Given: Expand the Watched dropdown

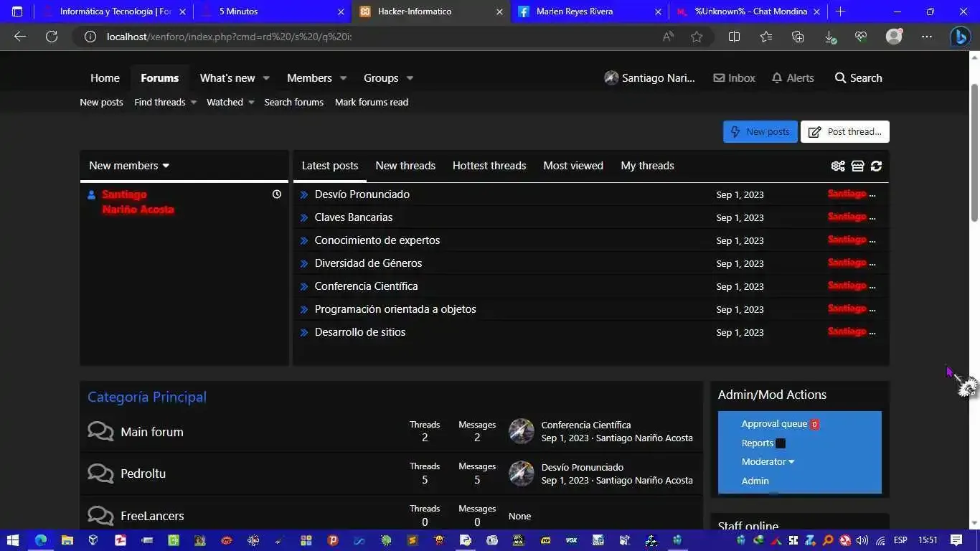Looking at the screenshot, I should pyautogui.click(x=251, y=103).
